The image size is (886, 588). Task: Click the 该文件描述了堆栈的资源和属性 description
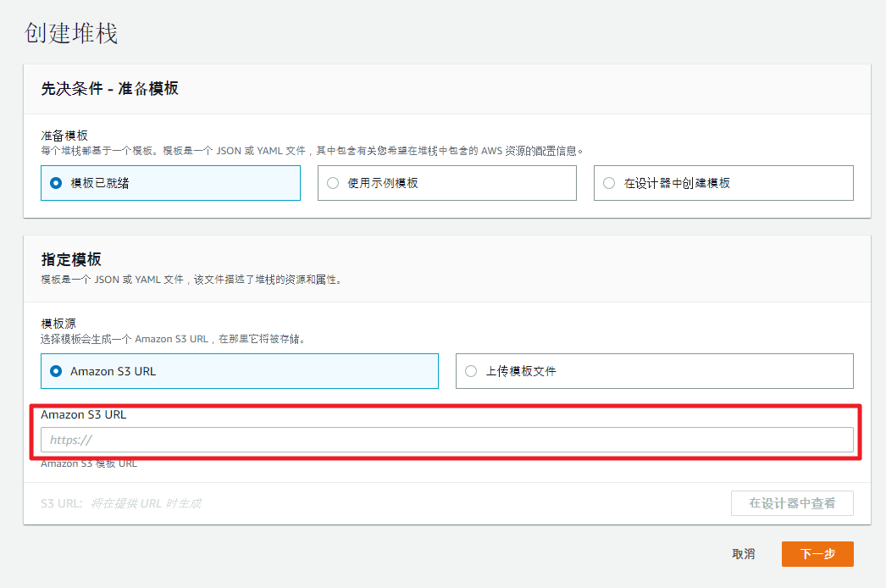(x=191, y=279)
